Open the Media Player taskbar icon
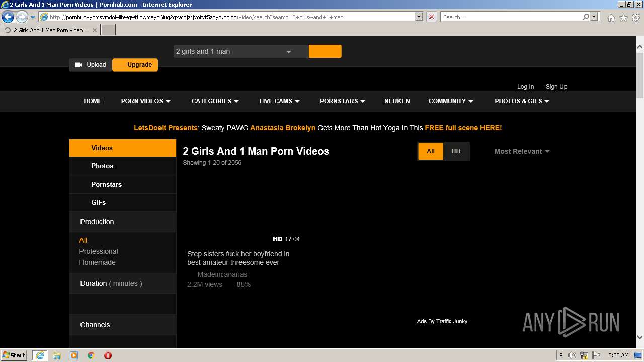The width and height of the screenshot is (644, 362). [74, 355]
